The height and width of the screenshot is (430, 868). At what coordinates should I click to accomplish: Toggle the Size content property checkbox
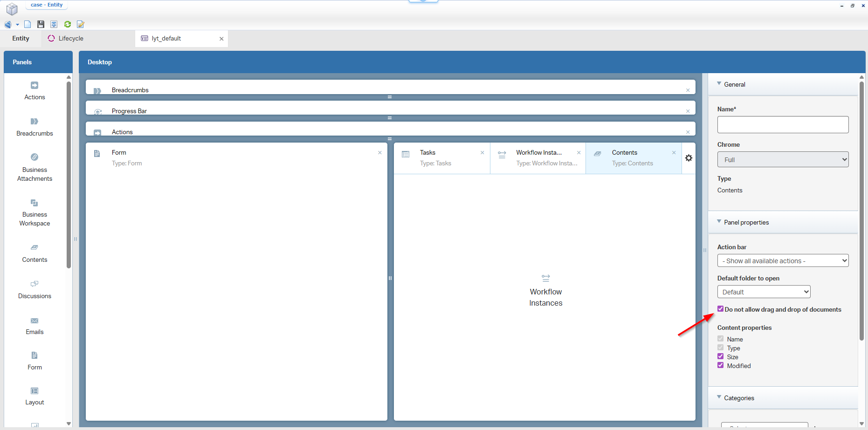720,356
